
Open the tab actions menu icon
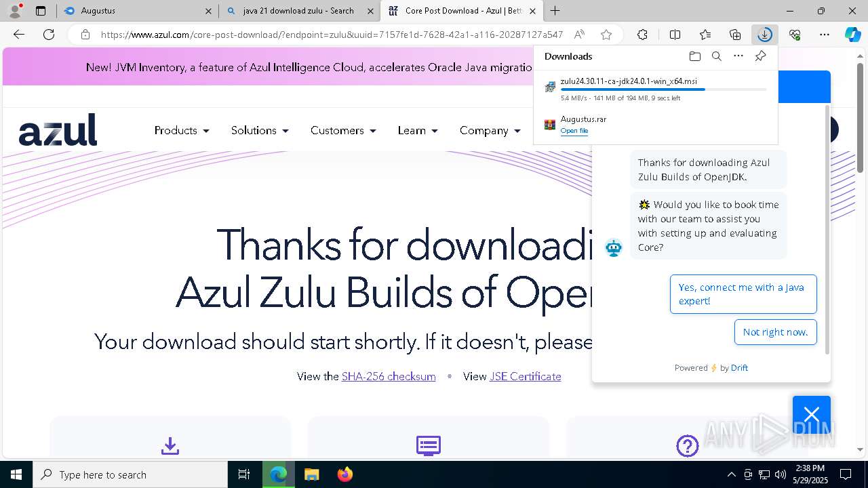41,11
